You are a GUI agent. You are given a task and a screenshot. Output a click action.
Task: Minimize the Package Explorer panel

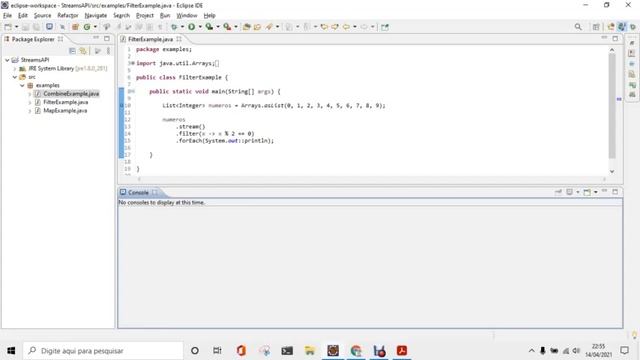96,38
